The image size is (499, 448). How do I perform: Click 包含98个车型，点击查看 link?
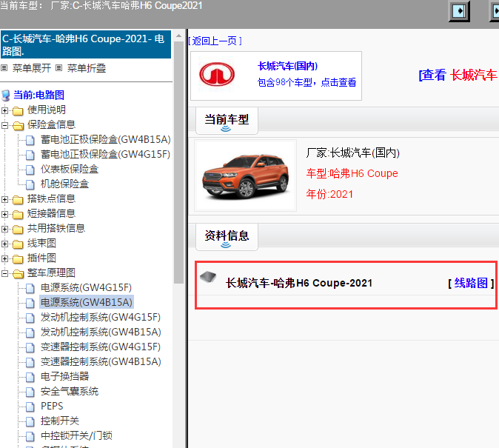(307, 82)
